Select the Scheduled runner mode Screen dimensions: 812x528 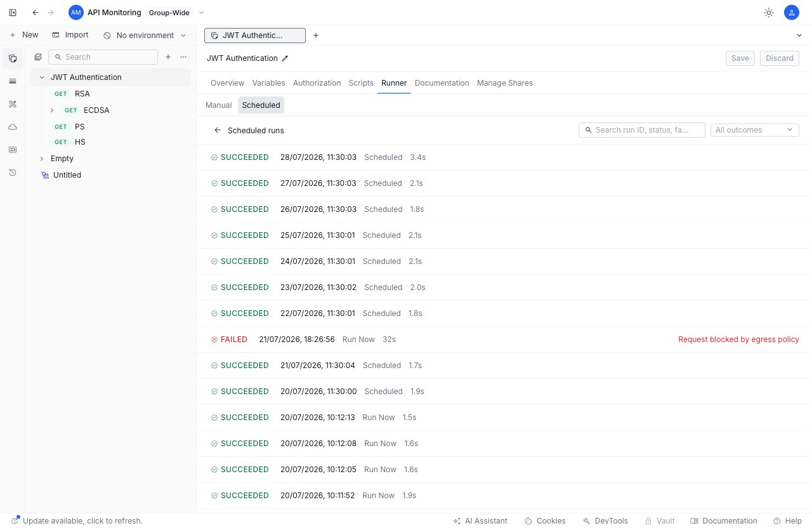261,105
